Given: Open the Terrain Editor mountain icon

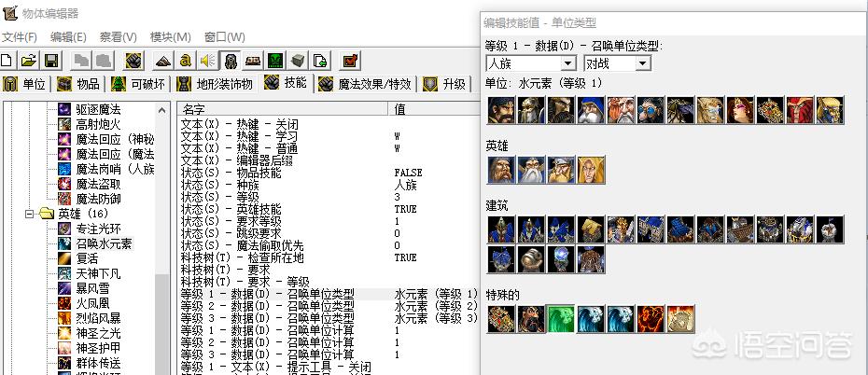Looking at the screenshot, I should 162,60.
